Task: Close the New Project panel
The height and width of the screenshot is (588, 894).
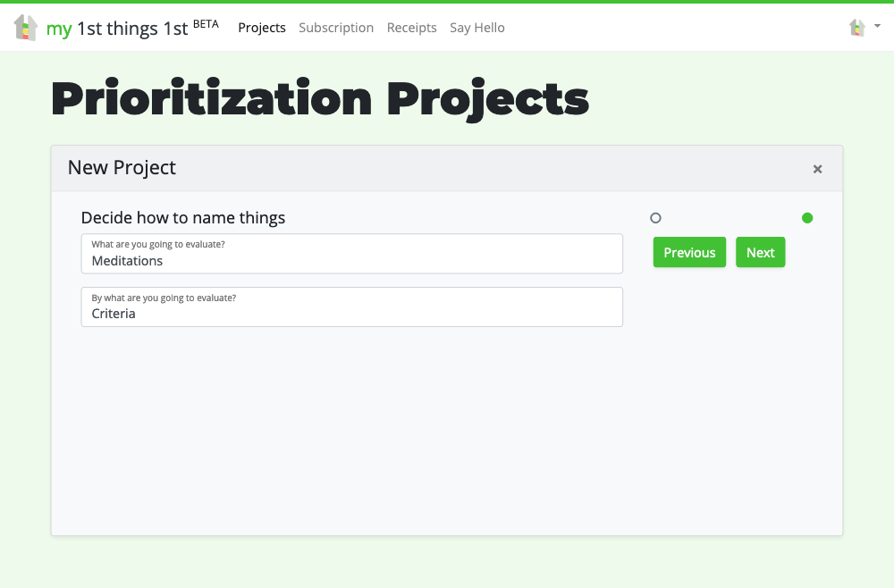Action: click(x=817, y=169)
